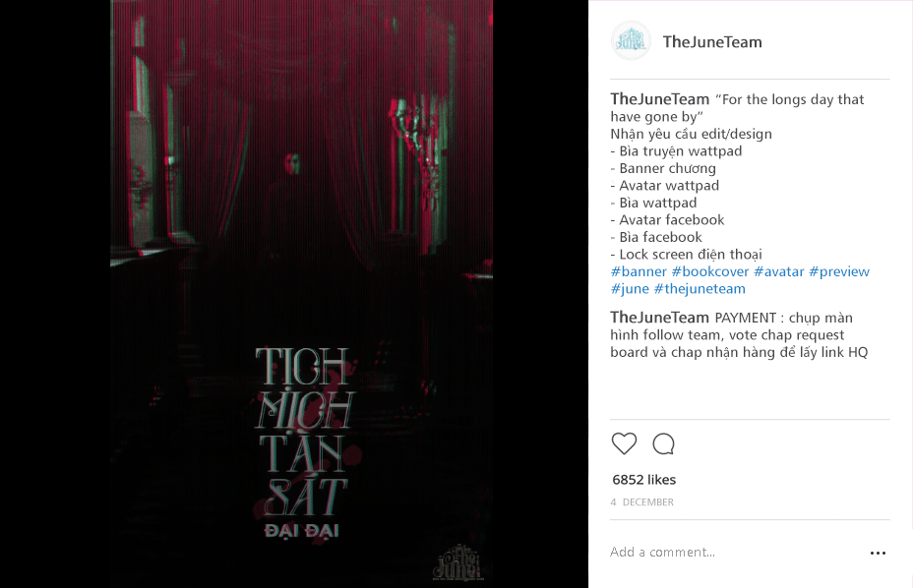
Task: Open TheJuneTeam username in header
Action: click(x=712, y=42)
